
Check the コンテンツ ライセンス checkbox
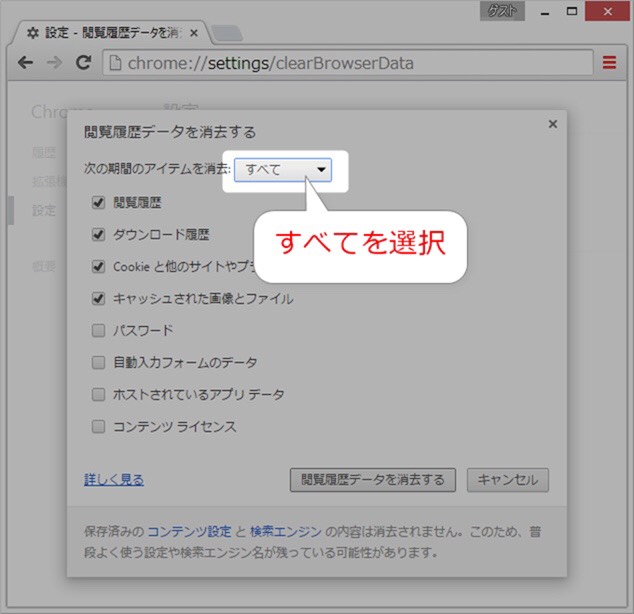coord(98,426)
